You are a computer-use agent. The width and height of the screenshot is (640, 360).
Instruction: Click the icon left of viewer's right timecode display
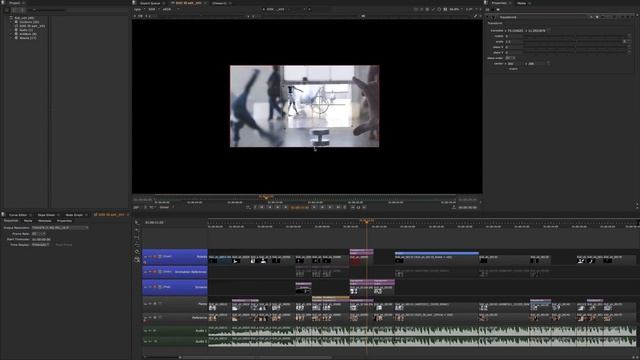pyautogui.click(x=453, y=207)
